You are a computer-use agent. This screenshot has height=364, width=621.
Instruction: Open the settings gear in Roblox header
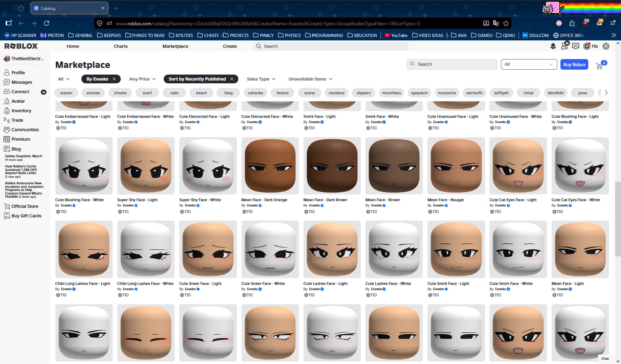(x=606, y=46)
